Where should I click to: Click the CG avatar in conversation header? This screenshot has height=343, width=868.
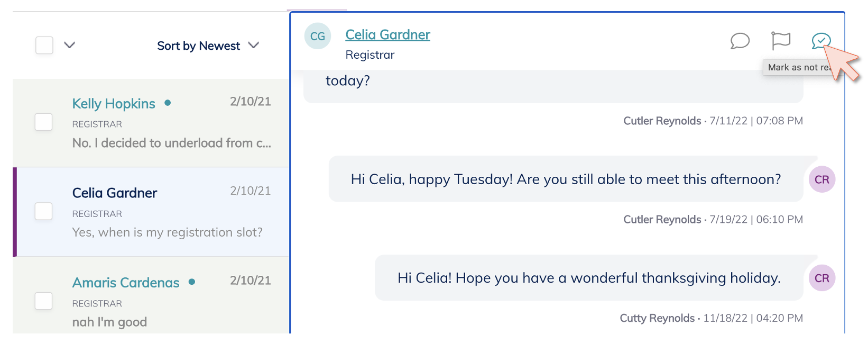pos(318,36)
